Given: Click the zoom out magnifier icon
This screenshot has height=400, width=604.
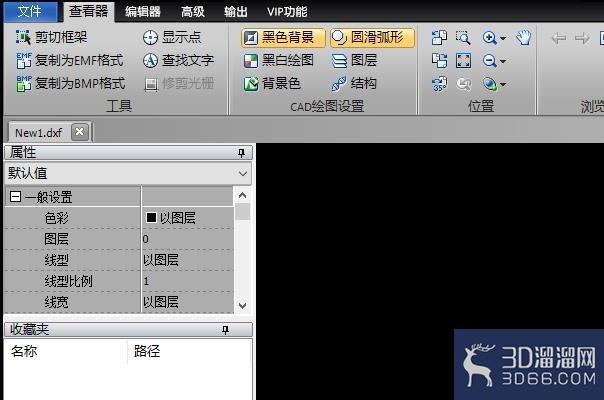Looking at the screenshot, I should tap(490, 61).
